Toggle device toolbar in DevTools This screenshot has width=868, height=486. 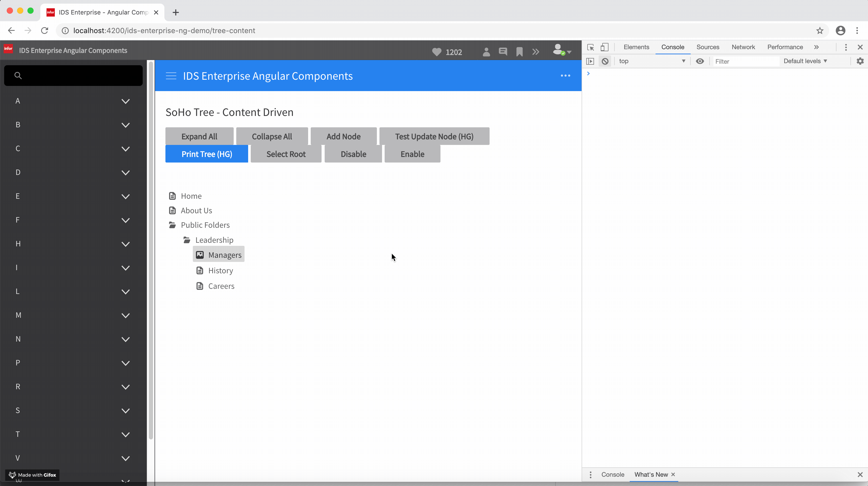tap(605, 47)
